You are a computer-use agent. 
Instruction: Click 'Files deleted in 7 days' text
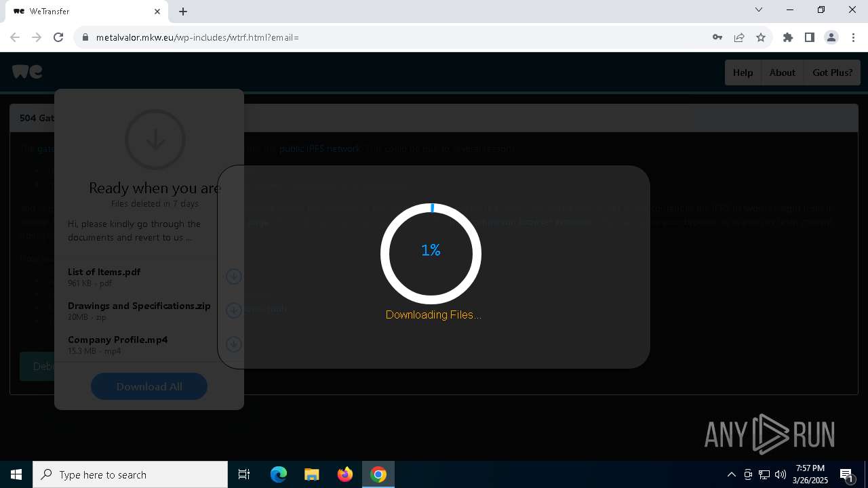pyautogui.click(x=155, y=203)
